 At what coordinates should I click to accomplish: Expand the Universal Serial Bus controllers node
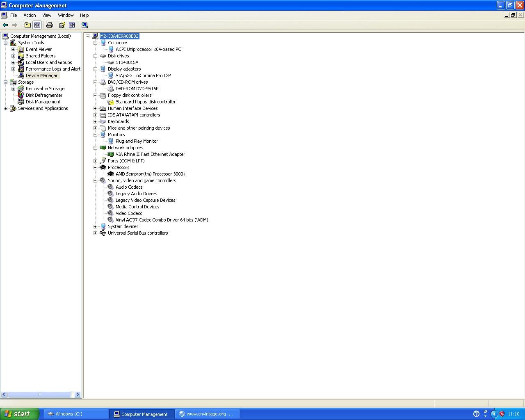[x=96, y=233]
